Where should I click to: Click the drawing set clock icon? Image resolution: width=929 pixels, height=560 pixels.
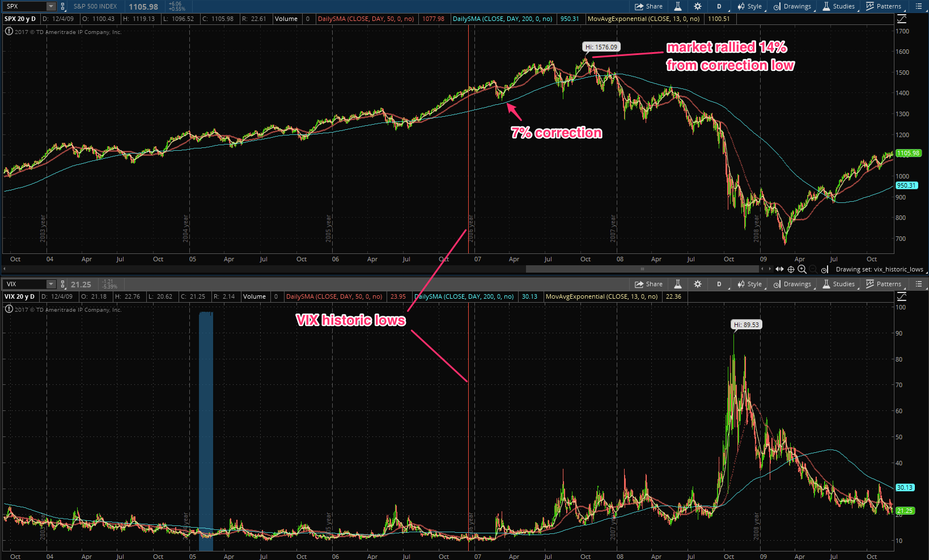tap(825, 270)
